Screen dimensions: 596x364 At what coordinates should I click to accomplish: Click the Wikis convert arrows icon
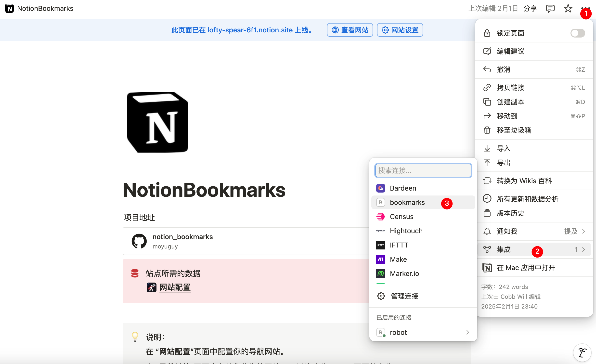click(x=487, y=181)
